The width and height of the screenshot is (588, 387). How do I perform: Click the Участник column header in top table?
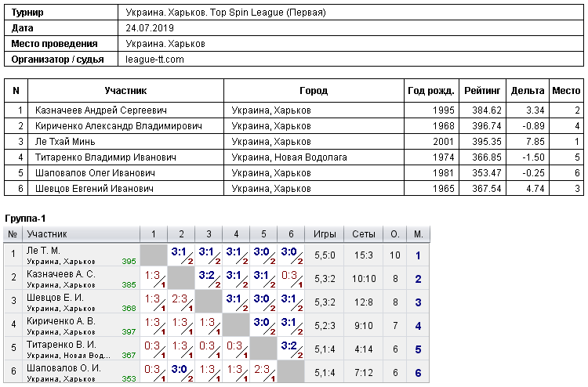point(125,91)
